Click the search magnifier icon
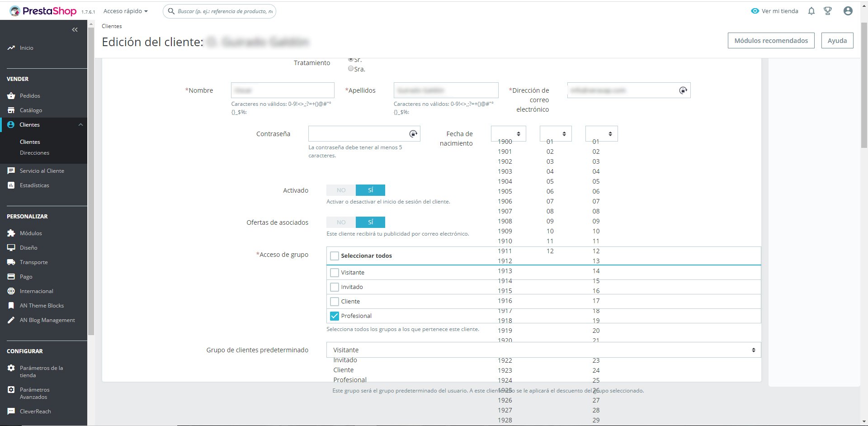This screenshot has height=426, width=868. click(x=171, y=11)
